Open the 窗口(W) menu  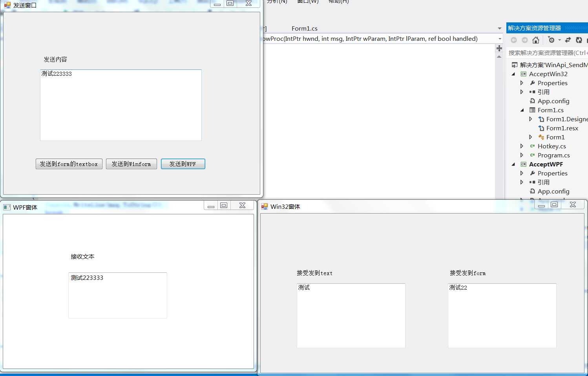[308, 2]
